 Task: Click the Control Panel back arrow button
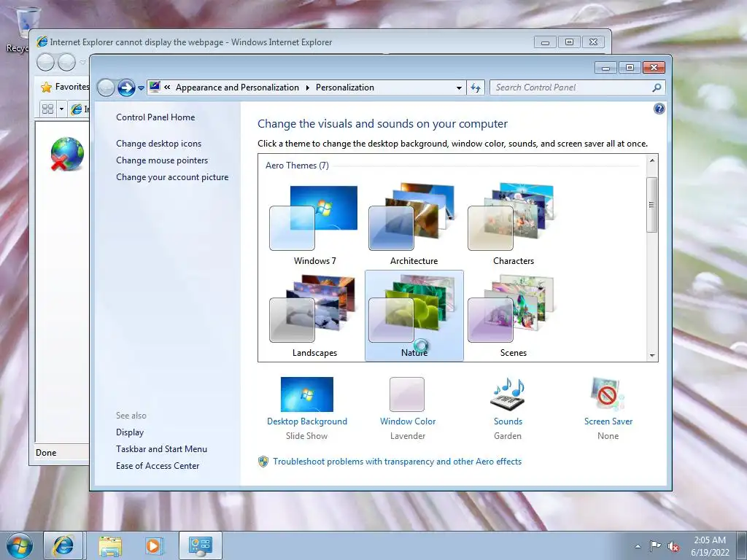click(x=106, y=87)
